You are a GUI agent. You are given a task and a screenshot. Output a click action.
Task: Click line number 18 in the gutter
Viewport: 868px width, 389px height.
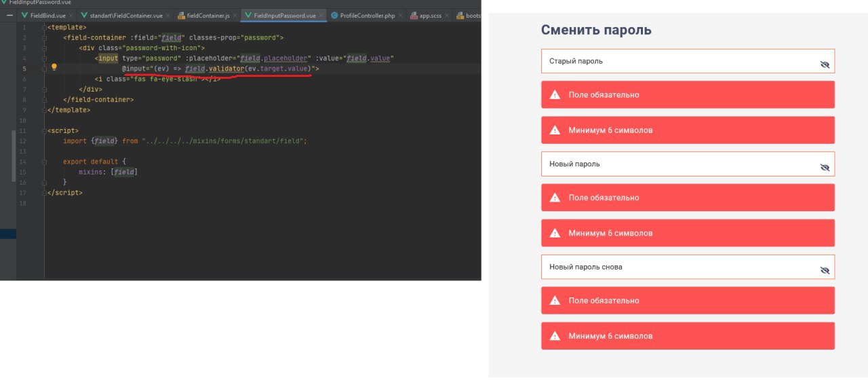pyautogui.click(x=24, y=203)
